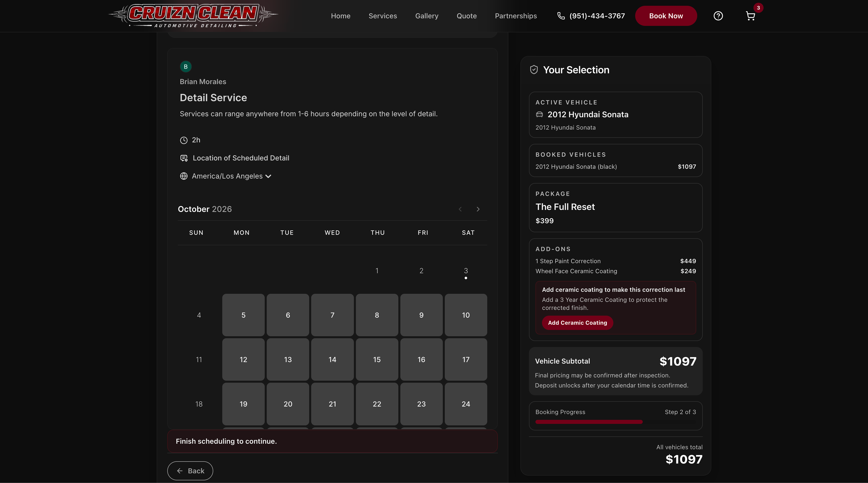The image size is (868, 483).
Task: Click Brian Morales green avatar badge
Action: (186, 67)
